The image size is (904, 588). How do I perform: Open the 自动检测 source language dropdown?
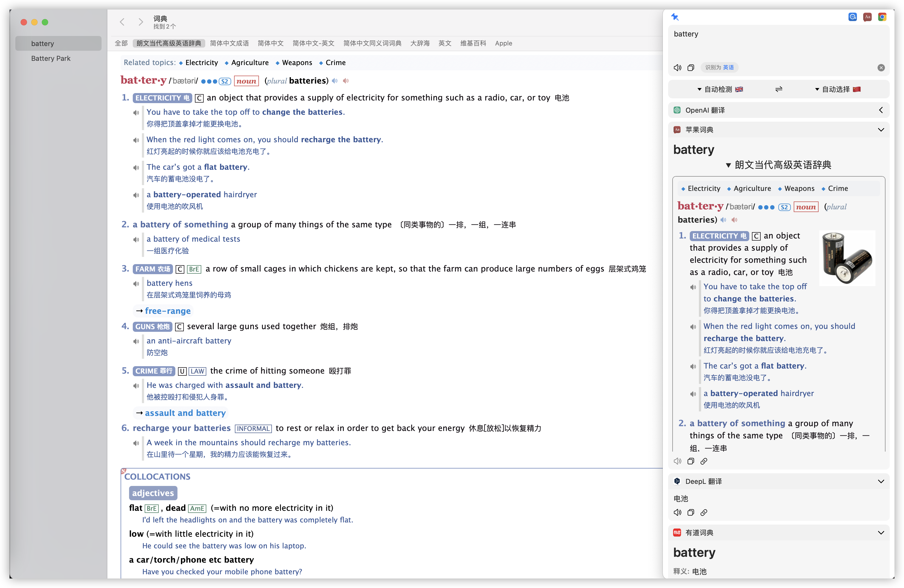[x=720, y=89]
